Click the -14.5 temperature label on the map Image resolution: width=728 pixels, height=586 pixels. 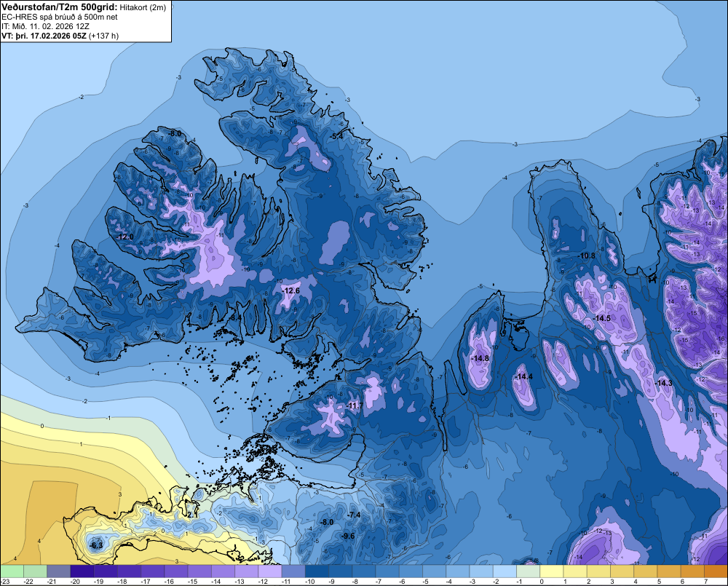tap(602, 319)
